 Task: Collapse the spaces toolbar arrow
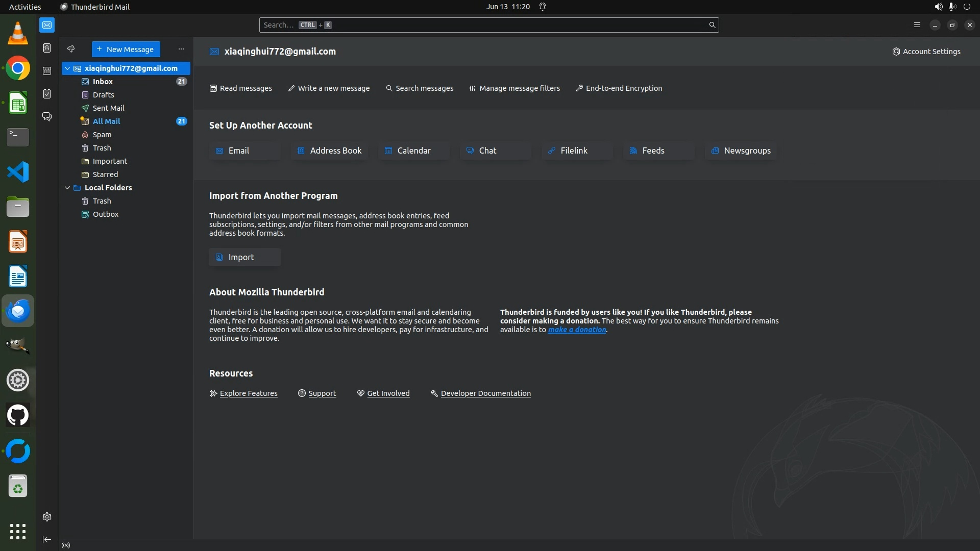(x=47, y=539)
